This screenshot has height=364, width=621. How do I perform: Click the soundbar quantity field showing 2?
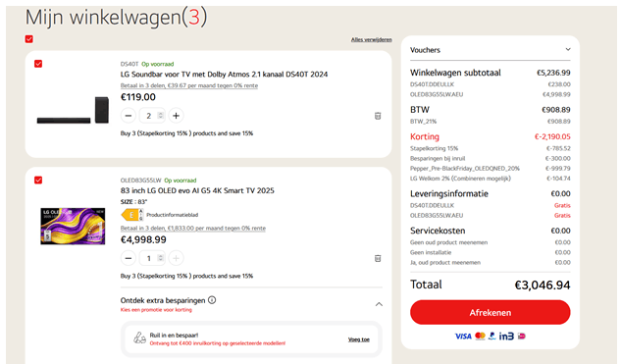click(152, 116)
